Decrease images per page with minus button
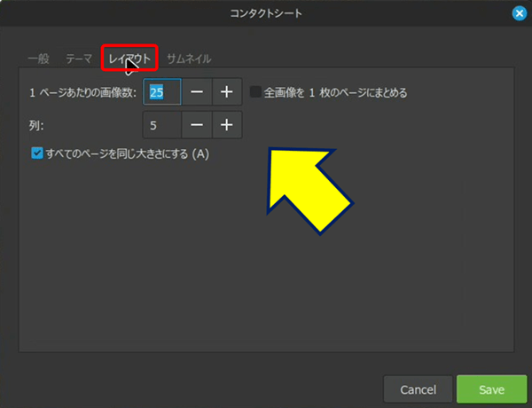Screen dimensions: 532x408 coord(197,92)
